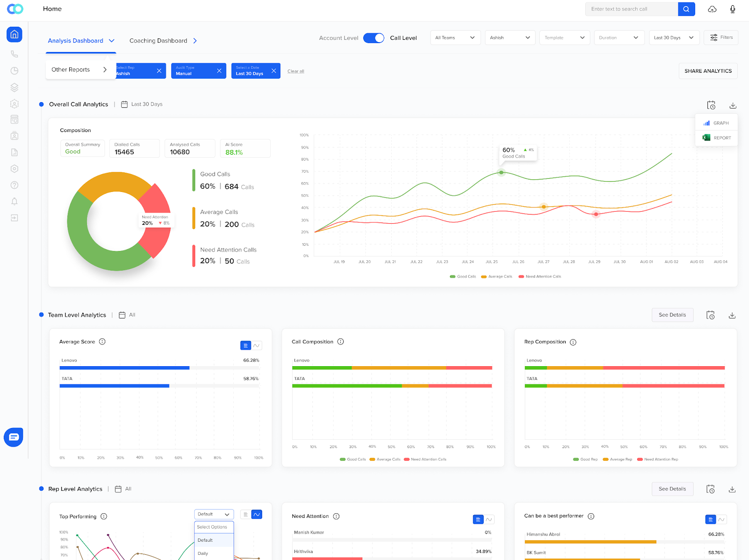Open the call history (clock) sidebar icon
Screen dimensions: 749x560
pos(14,70)
